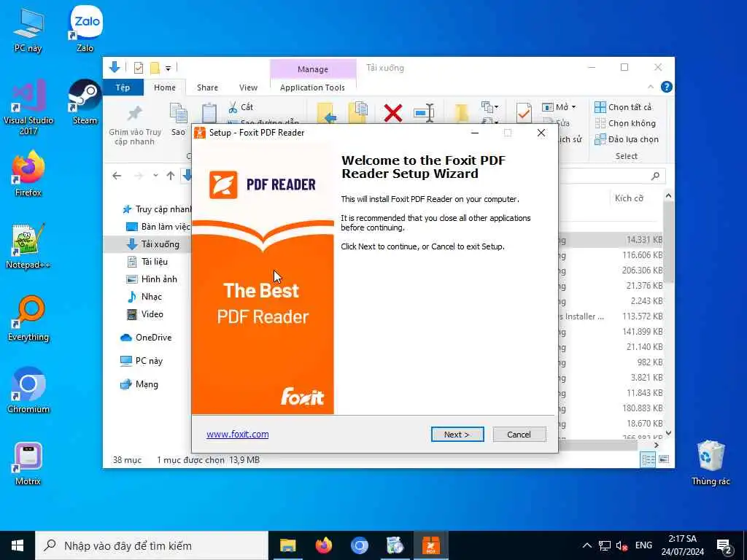Open Chromium desktop shortcut

pyautogui.click(x=28, y=391)
